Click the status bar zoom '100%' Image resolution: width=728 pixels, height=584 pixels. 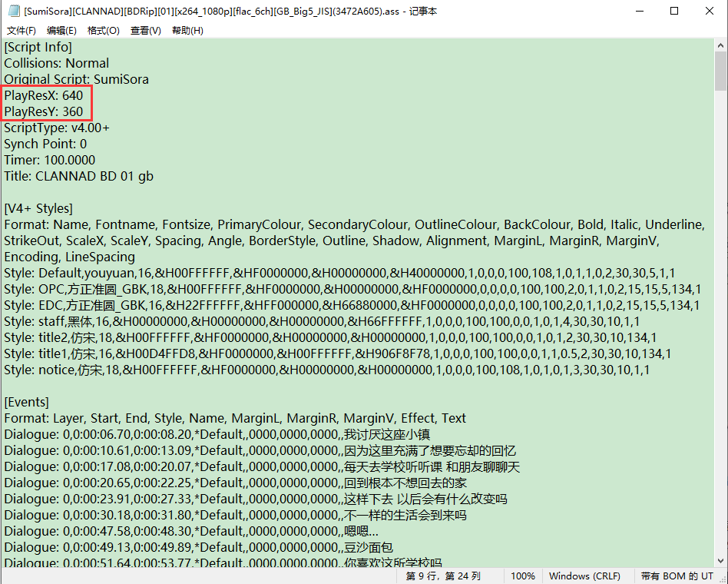pos(523,576)
